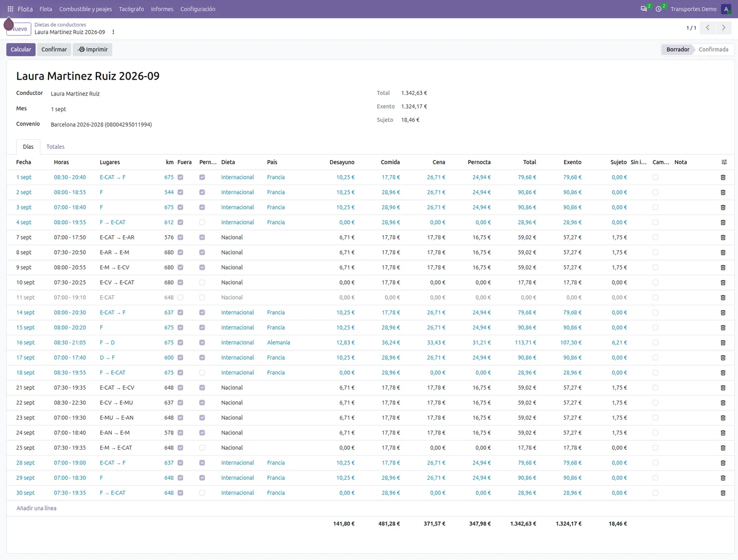The image size is (738, 560).
Task: Delete the 11 sept row
Action: click(723, 298)
